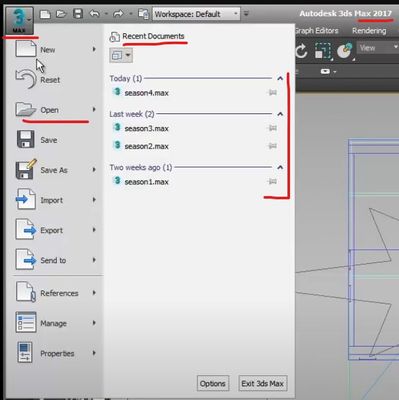Viewport: 399px width, 400px height.
Task: Select Send to in the application menu
Action: [56, 260]
